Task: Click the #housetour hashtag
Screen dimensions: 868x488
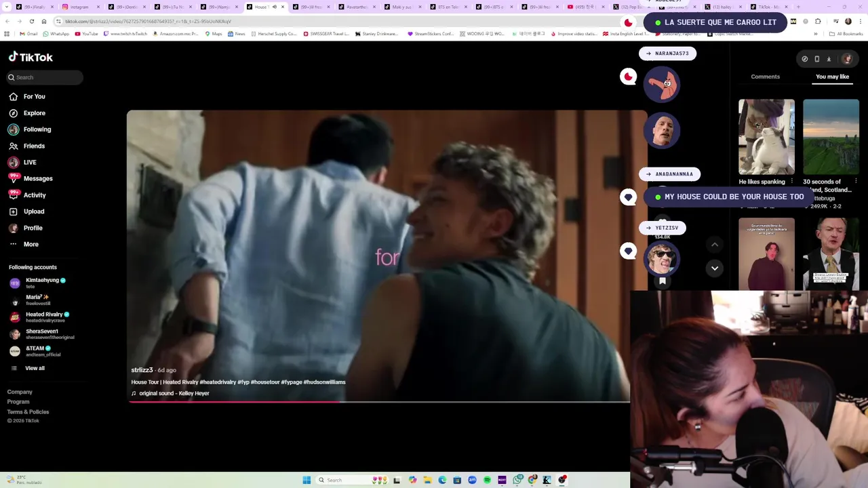Action: tap(265, 382)
